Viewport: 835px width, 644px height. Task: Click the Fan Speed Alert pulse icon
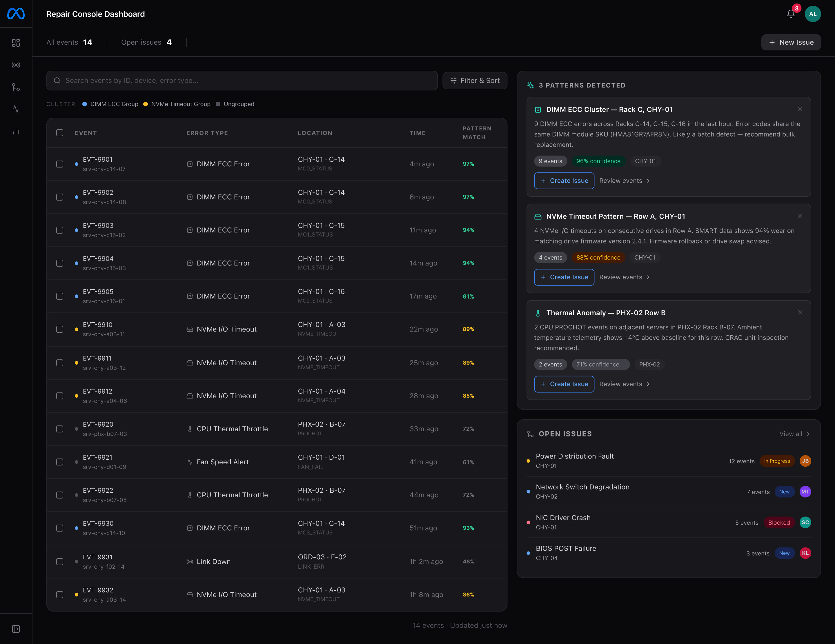(x=190, y=462)
